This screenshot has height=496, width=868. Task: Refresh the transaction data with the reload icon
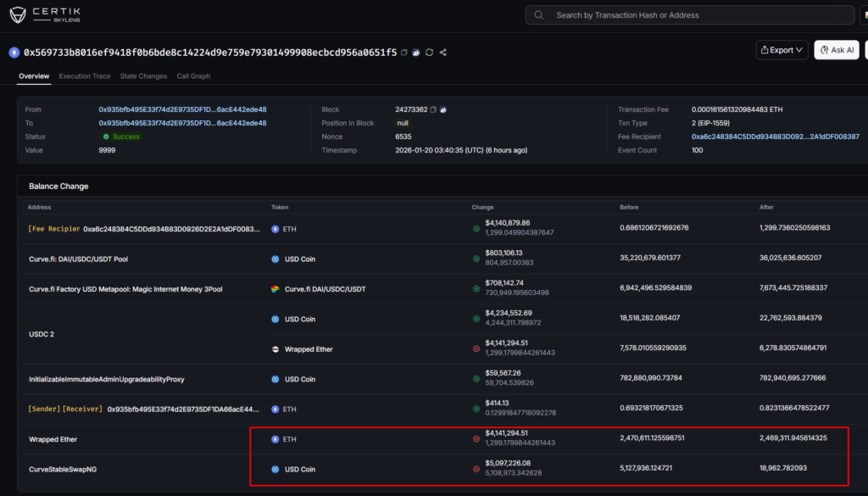point(429,52)
